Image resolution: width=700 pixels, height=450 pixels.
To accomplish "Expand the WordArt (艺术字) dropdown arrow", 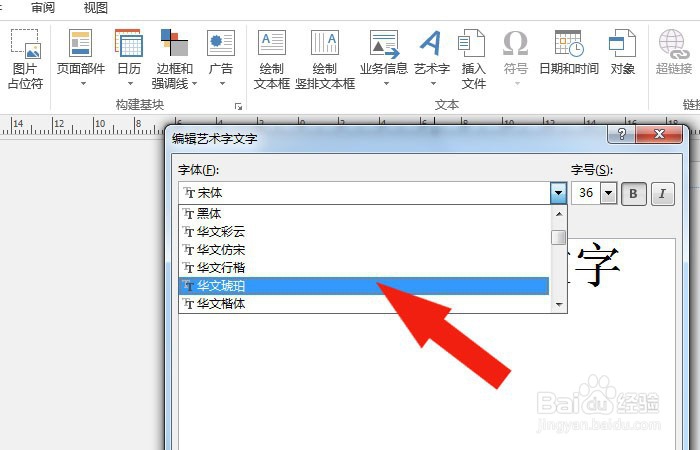I will 433,84.
